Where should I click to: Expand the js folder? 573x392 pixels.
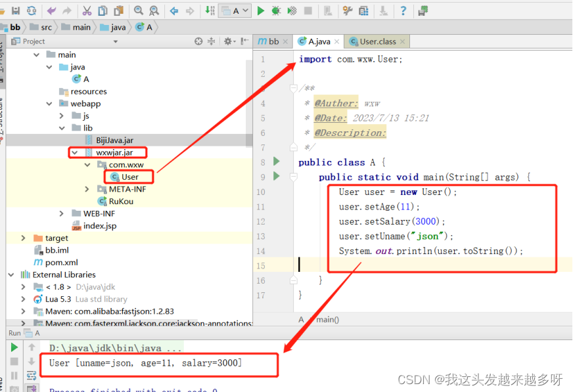pos(62,116)
